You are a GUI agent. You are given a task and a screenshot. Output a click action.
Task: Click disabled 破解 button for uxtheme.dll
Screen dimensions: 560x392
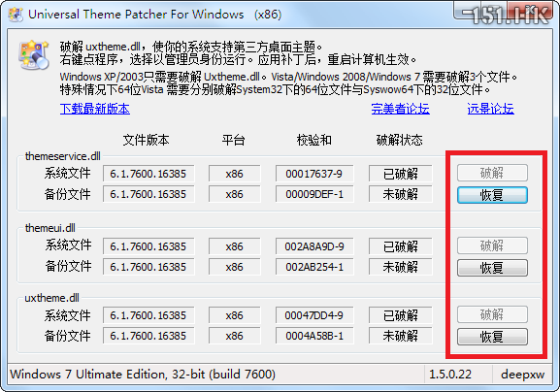click(x=492, y=314)
